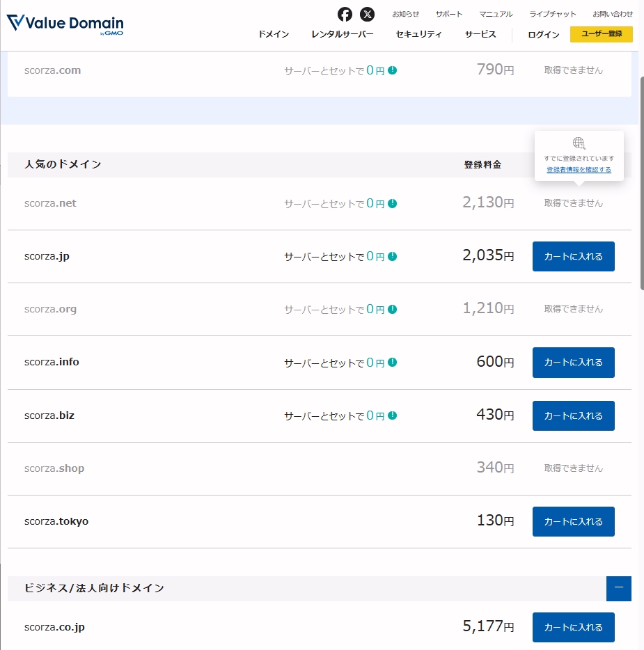Viewport: 644px width, 650px height.
Task: Open the Facebook icon link
Action: 345,15
